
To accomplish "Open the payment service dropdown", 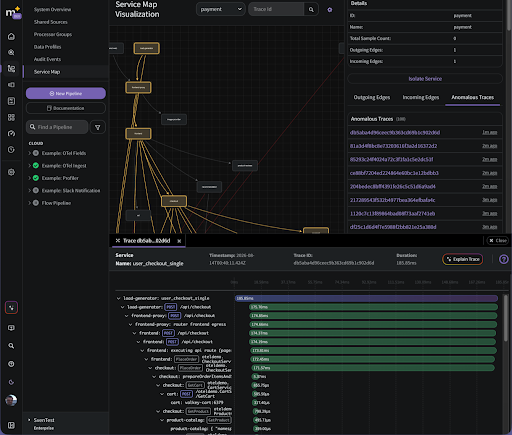I will (x=221, y=9).
